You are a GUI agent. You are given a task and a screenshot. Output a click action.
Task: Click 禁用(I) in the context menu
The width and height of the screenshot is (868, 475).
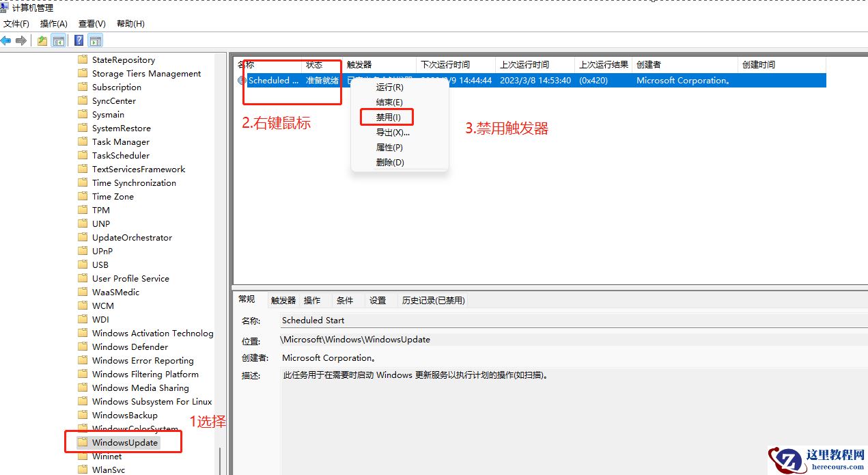[387, 117]
